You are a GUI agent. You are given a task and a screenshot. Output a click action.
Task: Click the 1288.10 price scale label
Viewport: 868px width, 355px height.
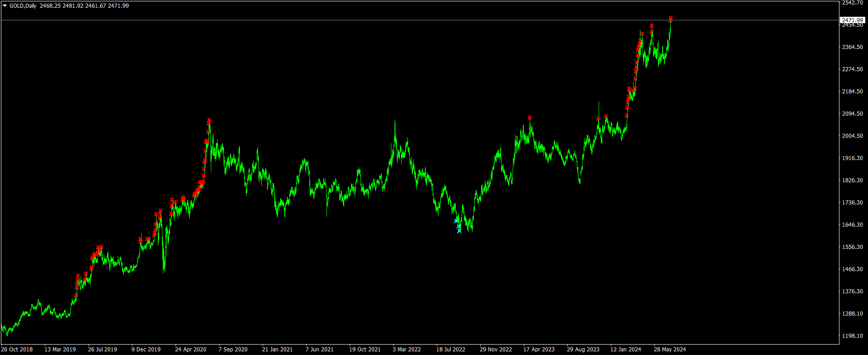click(x=853, y=314)
